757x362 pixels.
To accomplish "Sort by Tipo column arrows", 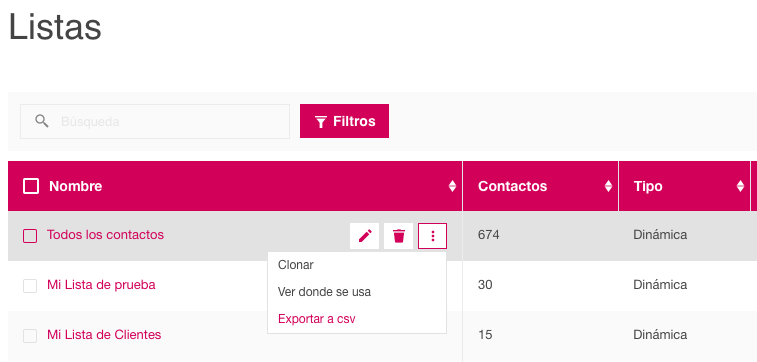I will click(x=740, y=186).
